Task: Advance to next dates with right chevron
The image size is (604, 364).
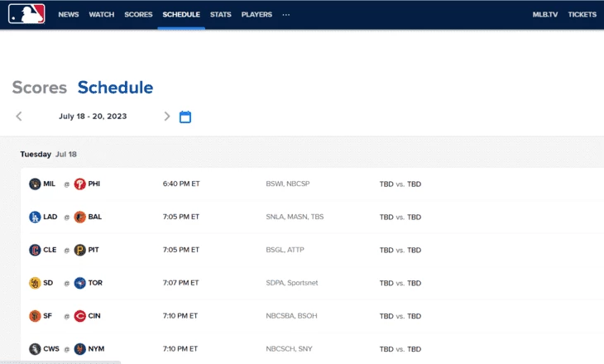Action: point(167,117)
